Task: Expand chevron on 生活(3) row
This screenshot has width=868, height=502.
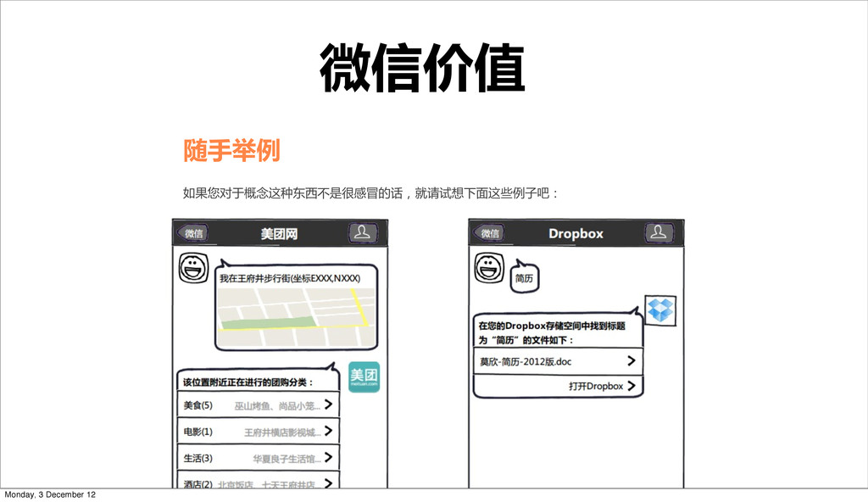Action: pyautogui.click(x=328, y=457)
